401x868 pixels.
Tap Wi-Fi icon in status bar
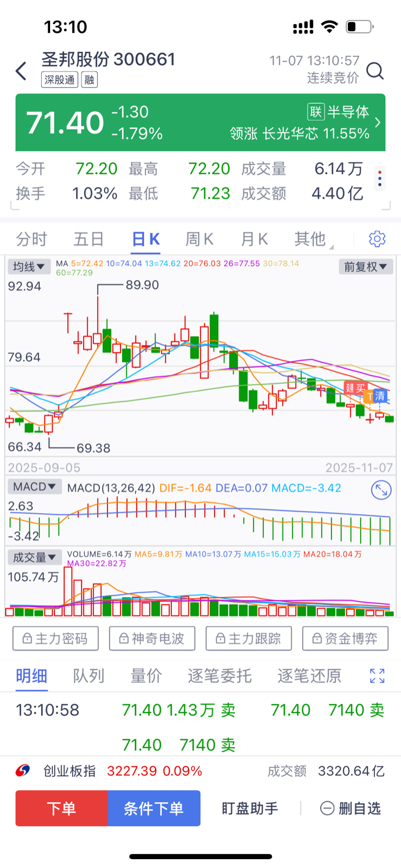click(x=329, y=27)
